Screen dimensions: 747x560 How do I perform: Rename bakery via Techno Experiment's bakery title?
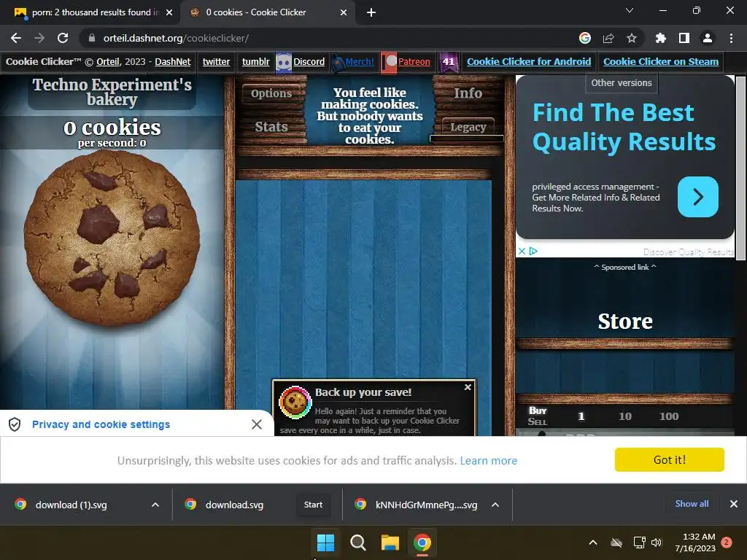click(x=112, y=92)
